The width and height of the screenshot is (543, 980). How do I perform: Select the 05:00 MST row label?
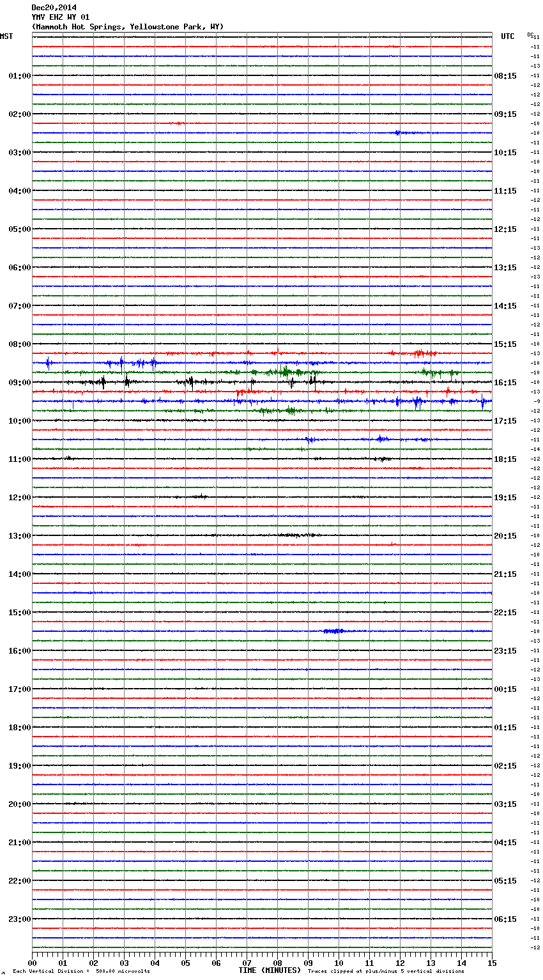pyautogui.click(x=19, y=229)
